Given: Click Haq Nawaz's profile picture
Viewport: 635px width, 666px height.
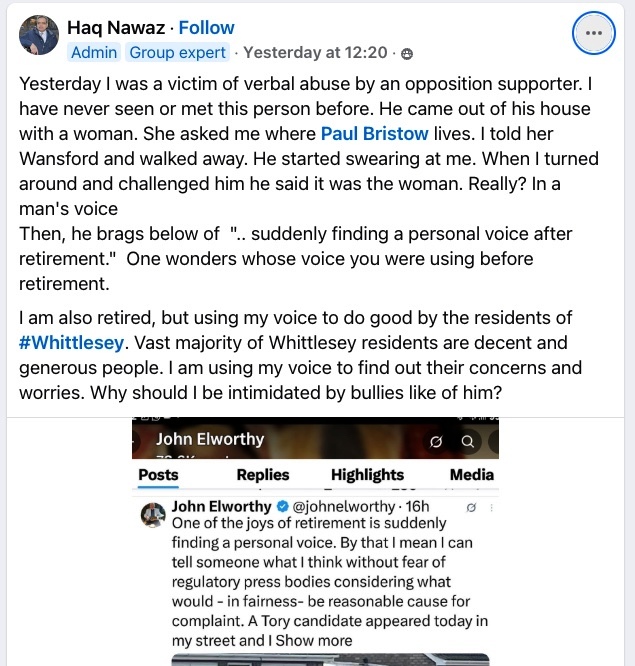Looking at the screenshot, I should 39,35.
